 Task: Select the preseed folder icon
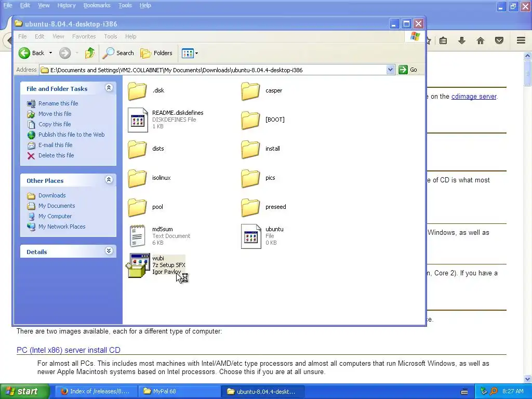tap(250, 208)
